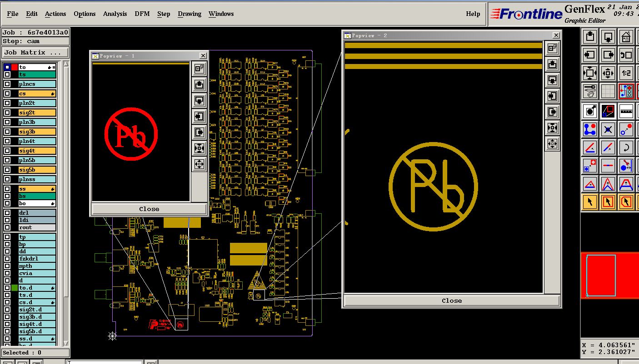This screenshot has width=639, height=364.
Task: Click pan up icon in Popview 1
Action: coord(200,84)
